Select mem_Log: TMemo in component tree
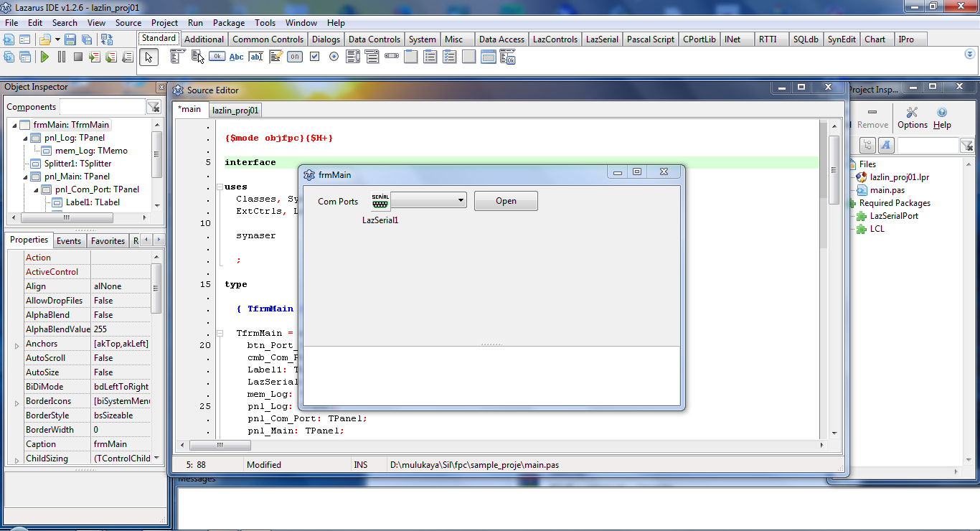 91,151
